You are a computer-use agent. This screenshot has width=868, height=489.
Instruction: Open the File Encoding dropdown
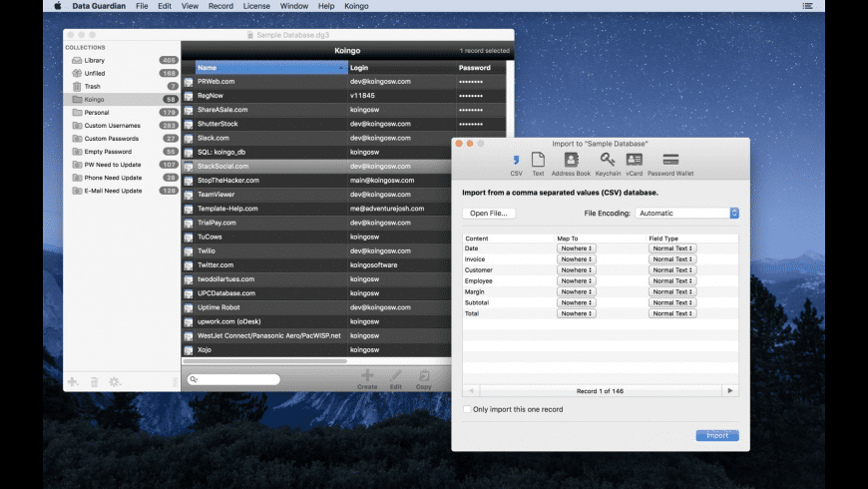(x=686, y=214)
